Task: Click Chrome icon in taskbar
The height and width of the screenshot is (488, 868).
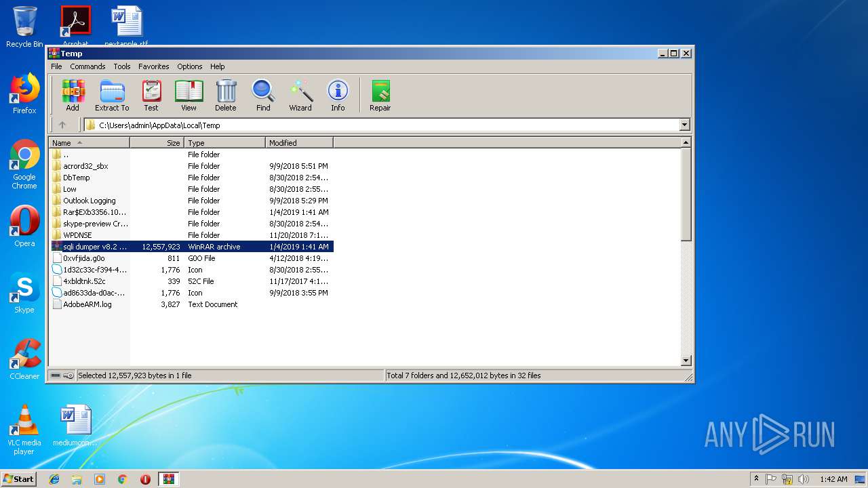Action: [122, 479]
